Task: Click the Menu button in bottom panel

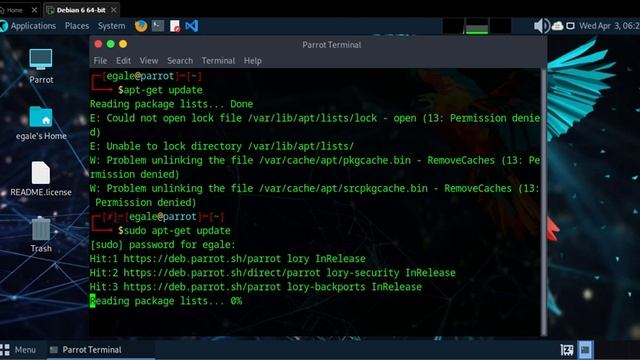Action: (20, 350)
